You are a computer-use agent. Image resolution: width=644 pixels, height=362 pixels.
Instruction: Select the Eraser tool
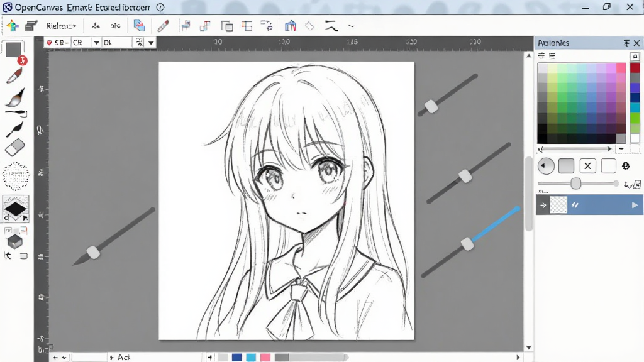[15, 148]
